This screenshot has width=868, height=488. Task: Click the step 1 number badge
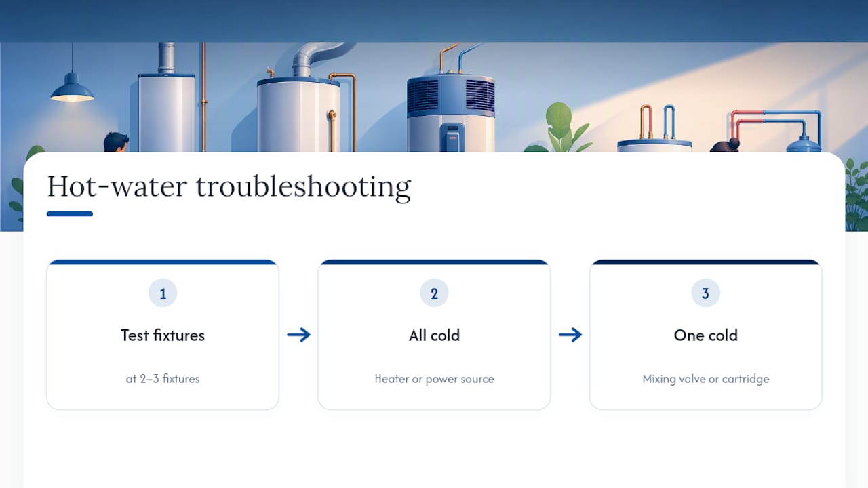163,293
